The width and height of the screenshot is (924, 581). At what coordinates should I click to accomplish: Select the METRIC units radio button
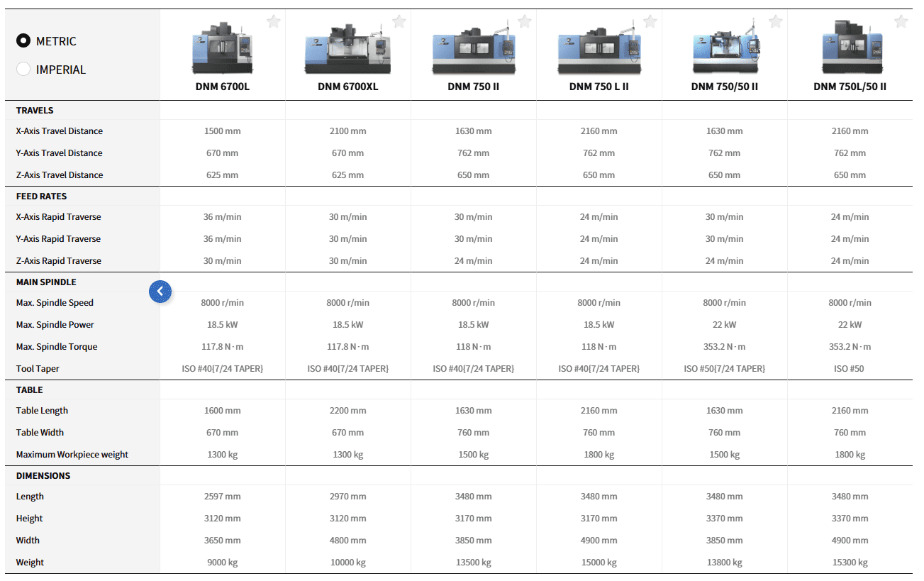23,41
